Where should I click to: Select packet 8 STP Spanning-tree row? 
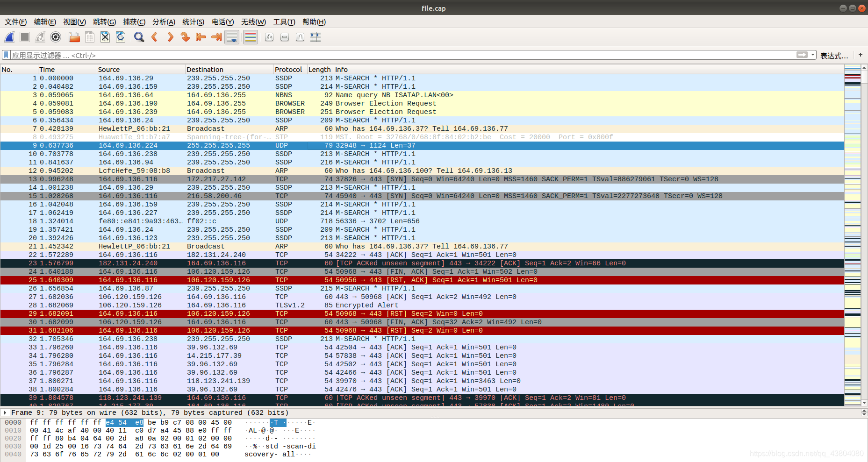pos(422,137)
